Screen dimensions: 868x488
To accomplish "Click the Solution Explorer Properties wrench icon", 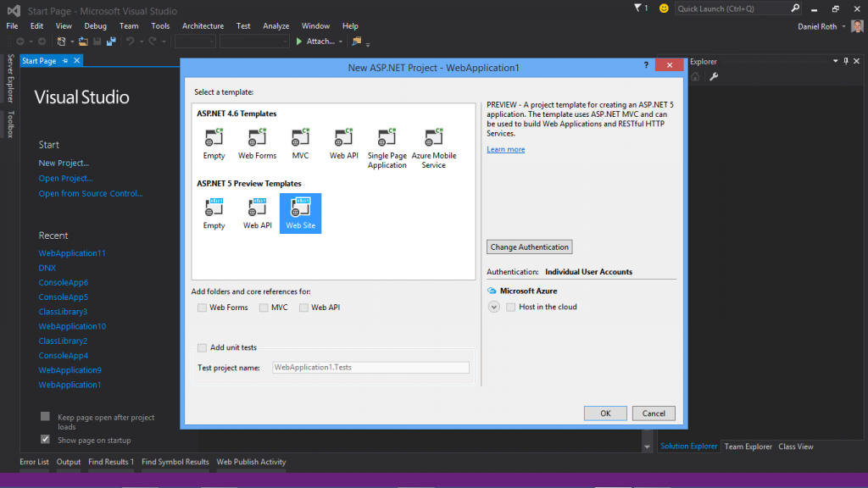I will point(714,77).
